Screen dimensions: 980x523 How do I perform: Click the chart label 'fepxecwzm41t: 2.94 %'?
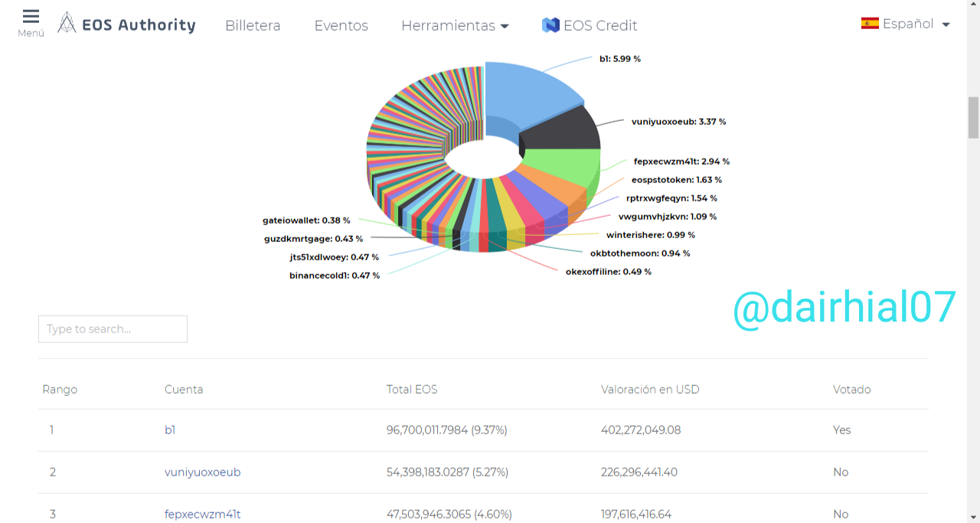click(681, 162)
